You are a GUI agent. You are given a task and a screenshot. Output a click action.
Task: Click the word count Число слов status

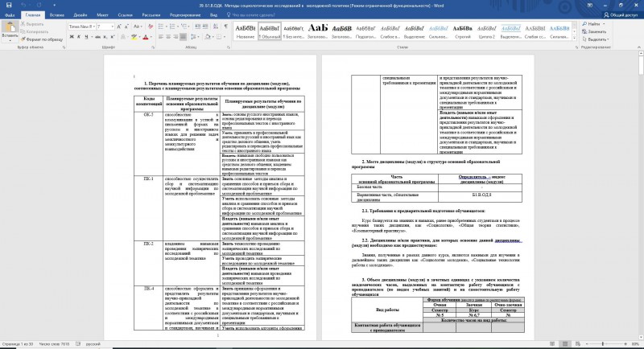pyautogui.click(x=55, y=344)
